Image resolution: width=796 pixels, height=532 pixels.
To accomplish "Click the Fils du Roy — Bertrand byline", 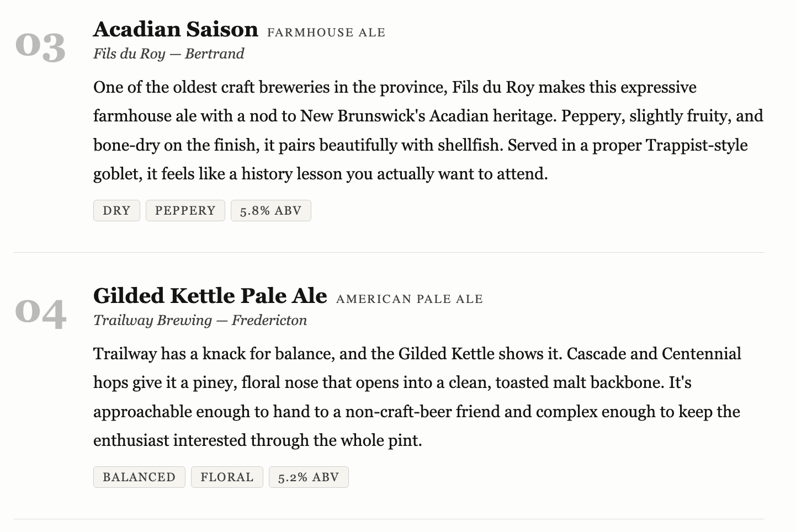I will pos(168,54).
